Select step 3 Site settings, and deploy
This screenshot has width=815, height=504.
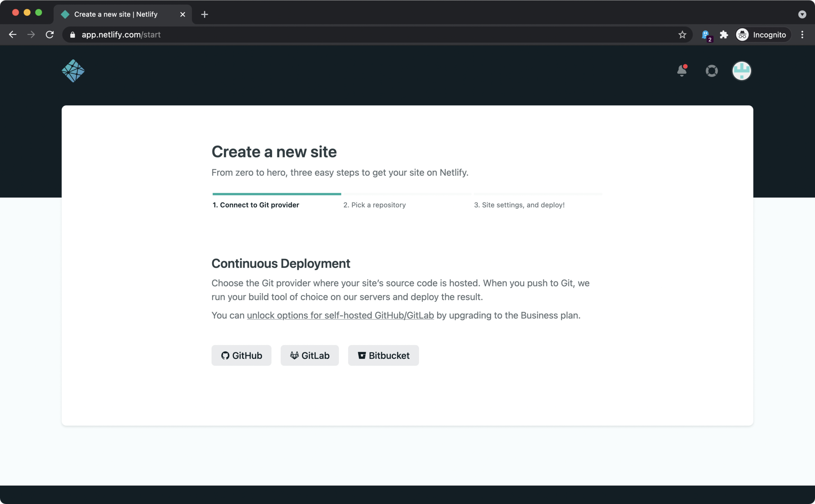click(519, 205)
